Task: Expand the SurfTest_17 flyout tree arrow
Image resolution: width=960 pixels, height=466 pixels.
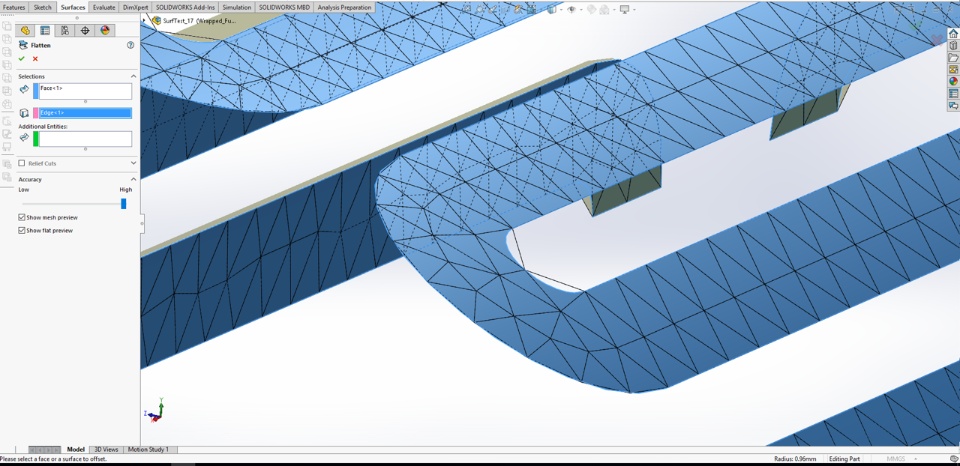Action: [144, 20]
